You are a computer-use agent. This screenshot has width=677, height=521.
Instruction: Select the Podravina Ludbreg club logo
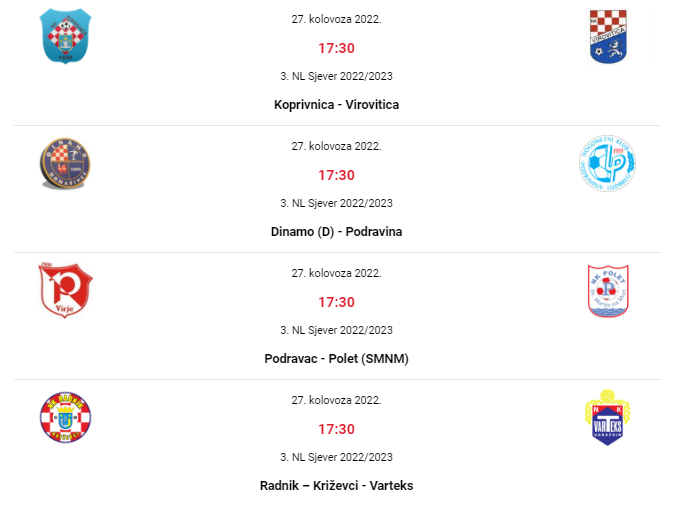tap(607, 163)
